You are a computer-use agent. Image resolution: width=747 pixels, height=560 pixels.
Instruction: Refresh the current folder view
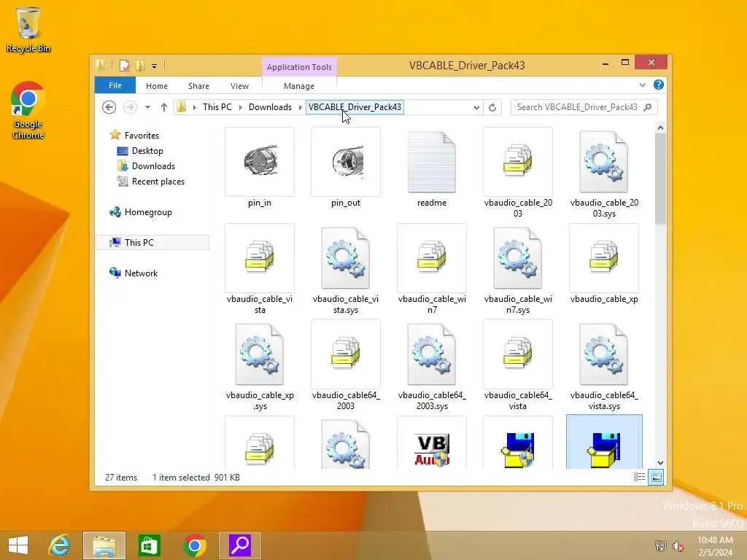click(492, 108)
